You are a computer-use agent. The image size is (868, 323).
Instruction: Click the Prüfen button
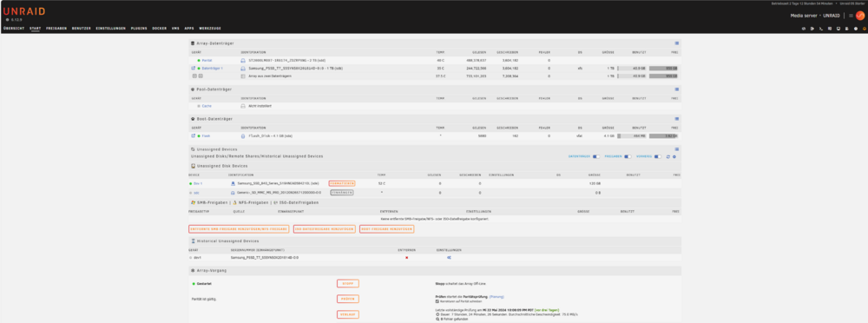[348, 300]
